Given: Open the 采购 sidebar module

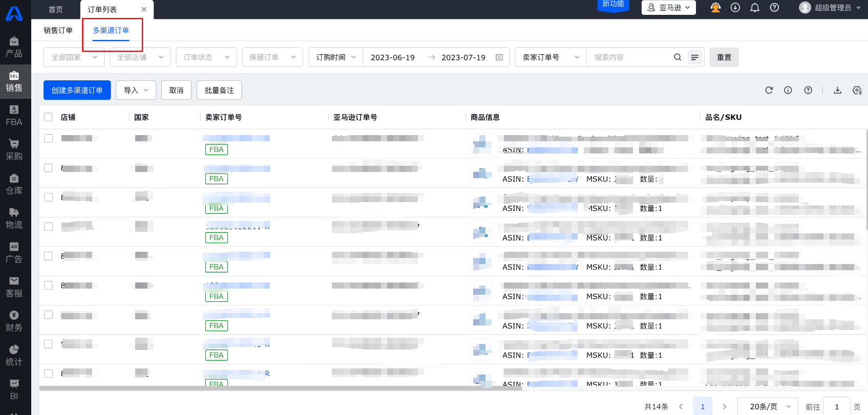Looking at the screenshot, I should click(x=14, y=150).
